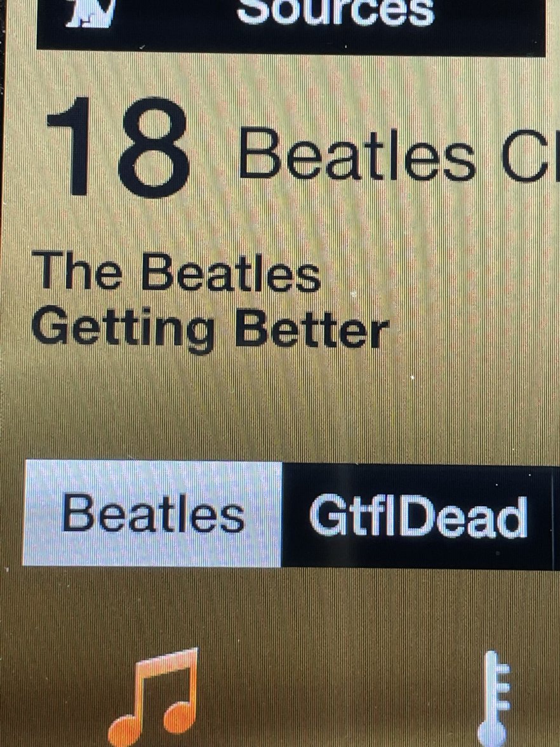Viewport: 560px width, 747px height.
Task: Select the highlighted Beatles preset
Action: [152, 513]
